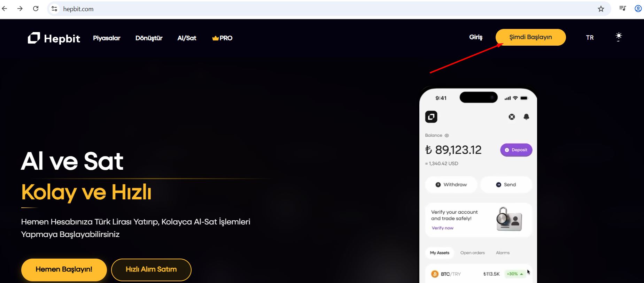Click the Hızlı Alım Satım button
This screenshot has height=283, width=644.
point(151,269)
